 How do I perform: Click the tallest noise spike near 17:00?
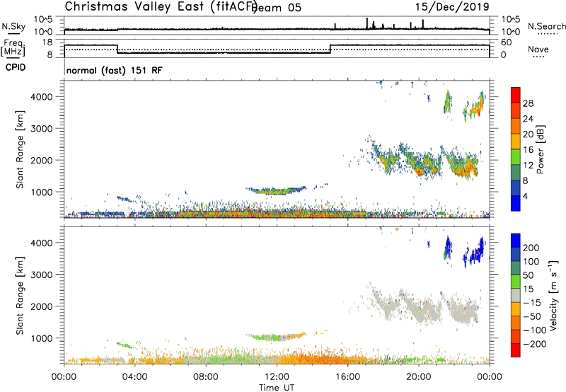(367, 23)
